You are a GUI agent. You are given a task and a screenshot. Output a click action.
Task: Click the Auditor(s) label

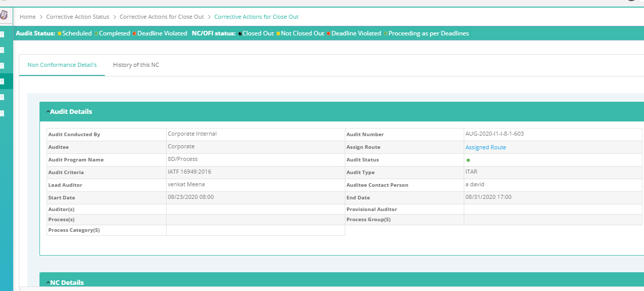coord(62,210)
